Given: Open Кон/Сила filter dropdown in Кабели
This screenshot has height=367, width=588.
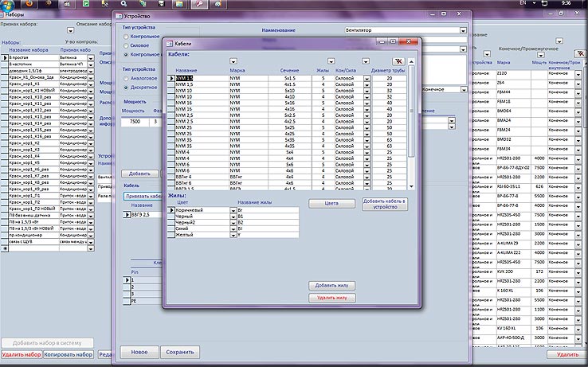Looking at the screenshot, I should [366, 61].
